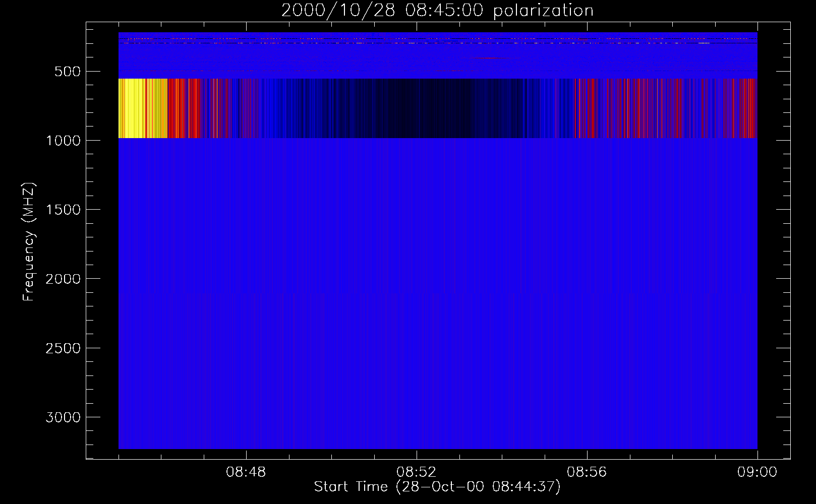
Task: Click the 3000 frequency tick label
Action: (63, 417)
